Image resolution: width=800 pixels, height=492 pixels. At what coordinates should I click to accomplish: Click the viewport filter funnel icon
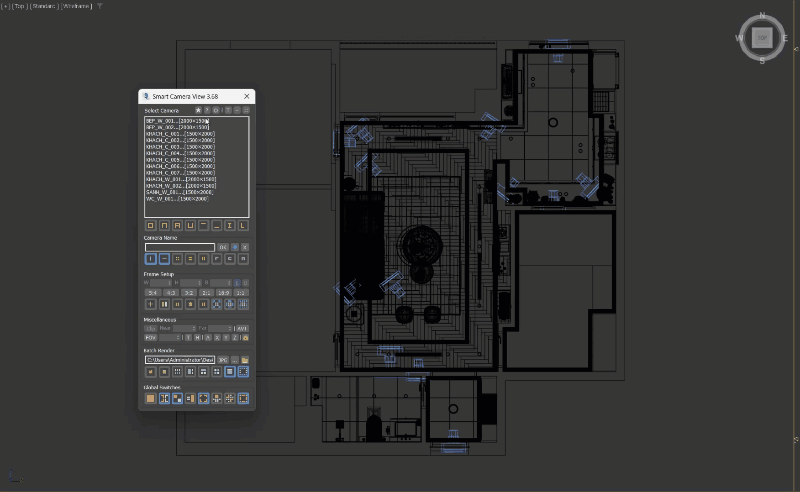99,6
